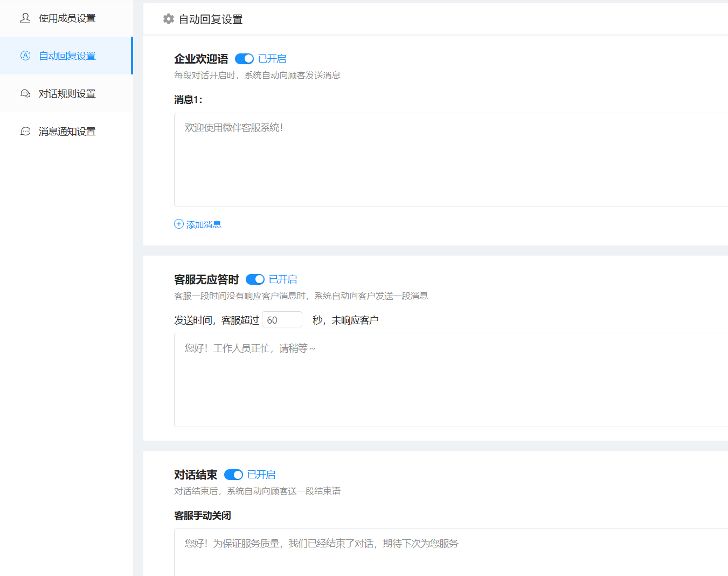Click the auto-reply icon beside 自动回复设置
The height and width of the screenshot is (576, 728).
[25, 56]
